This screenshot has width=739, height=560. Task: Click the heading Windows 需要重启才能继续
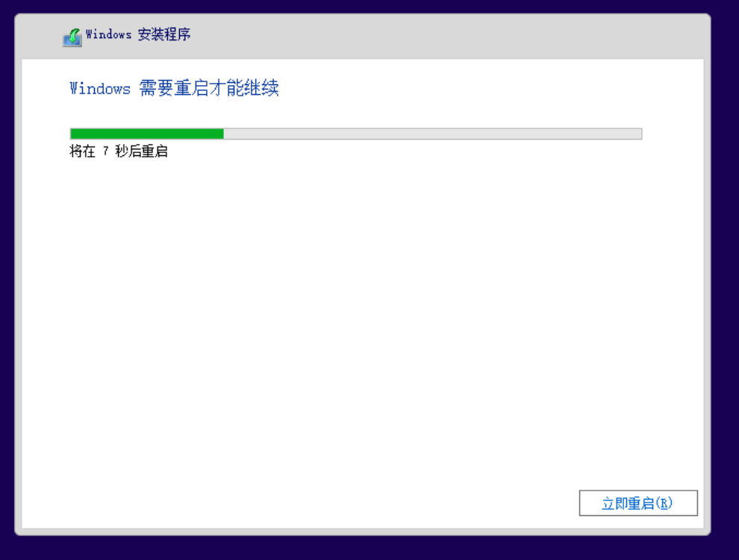(x=174, y=88)
